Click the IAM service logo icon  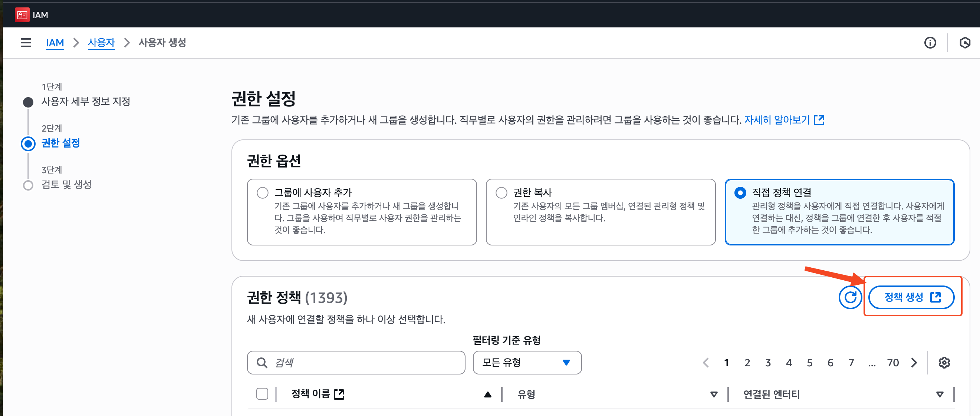coord(22,15)
